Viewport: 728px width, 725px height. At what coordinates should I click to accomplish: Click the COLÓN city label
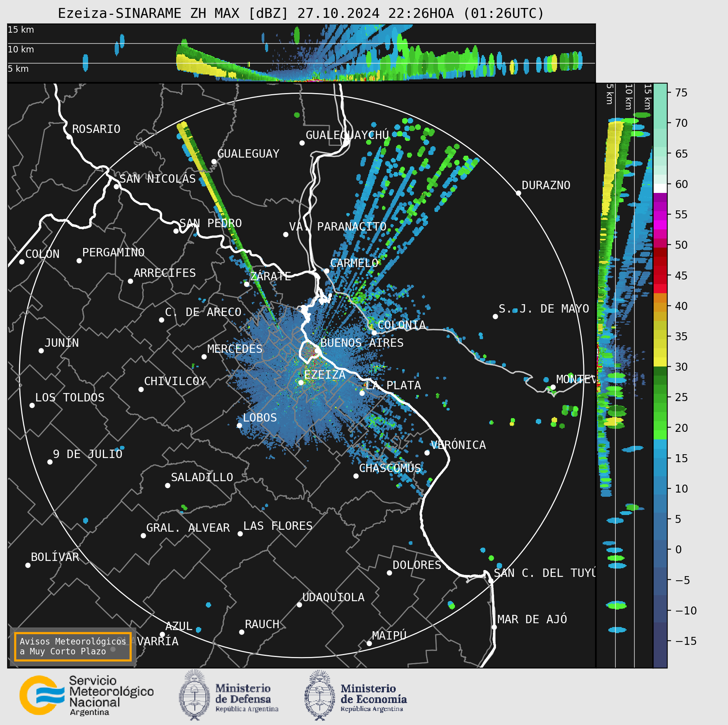[43, 254]
